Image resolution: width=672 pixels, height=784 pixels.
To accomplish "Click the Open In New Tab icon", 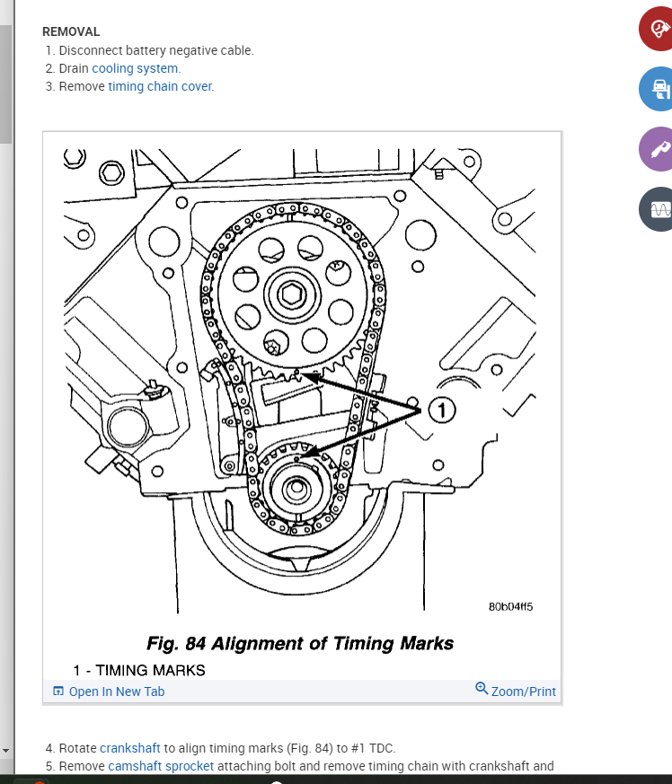I will pos(58,691).
